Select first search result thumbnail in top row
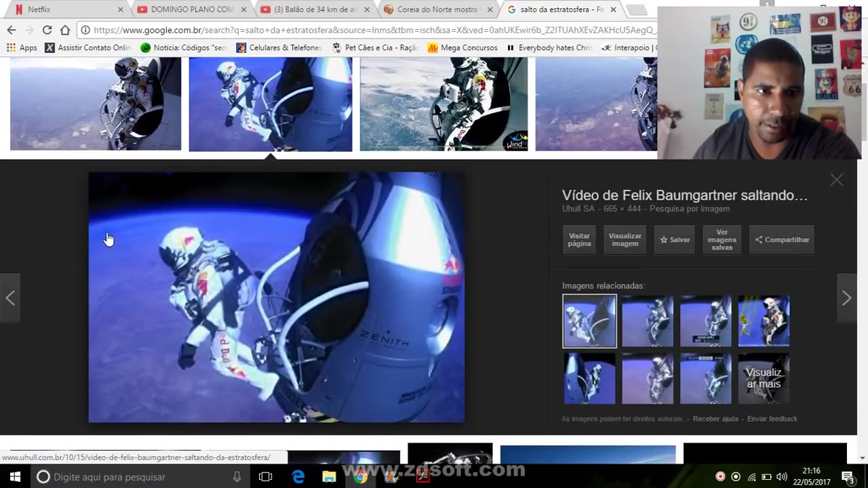The height and width of the screenshot is (488, 868). pyautogui.click(x=96, y=104)
